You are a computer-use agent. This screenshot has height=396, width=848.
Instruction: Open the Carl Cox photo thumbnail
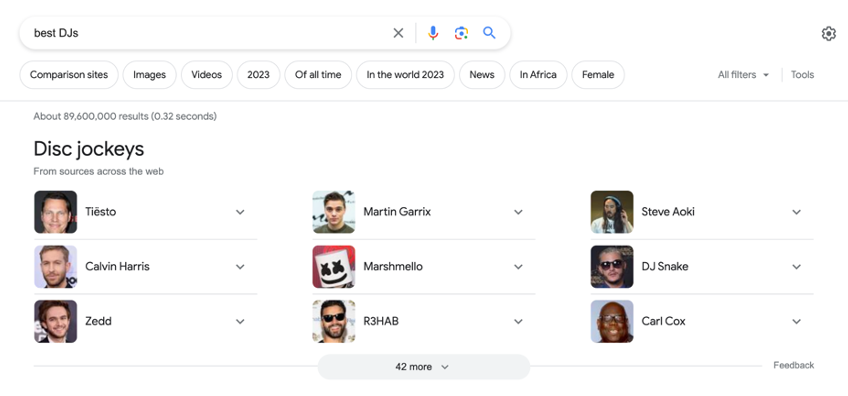612,321
